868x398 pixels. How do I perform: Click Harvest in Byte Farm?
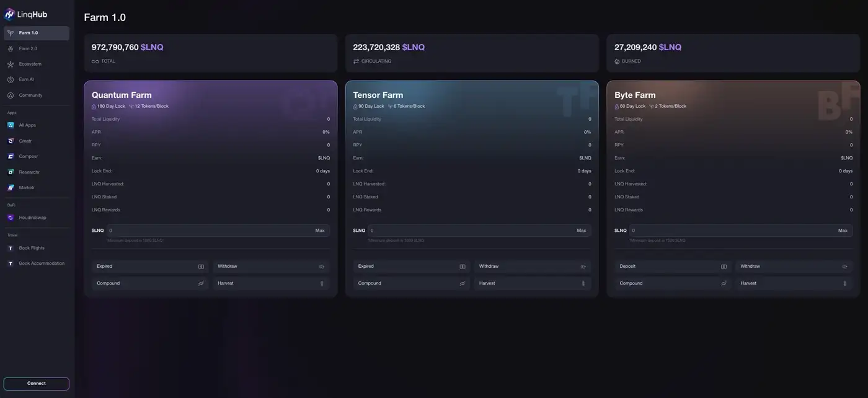794,283
